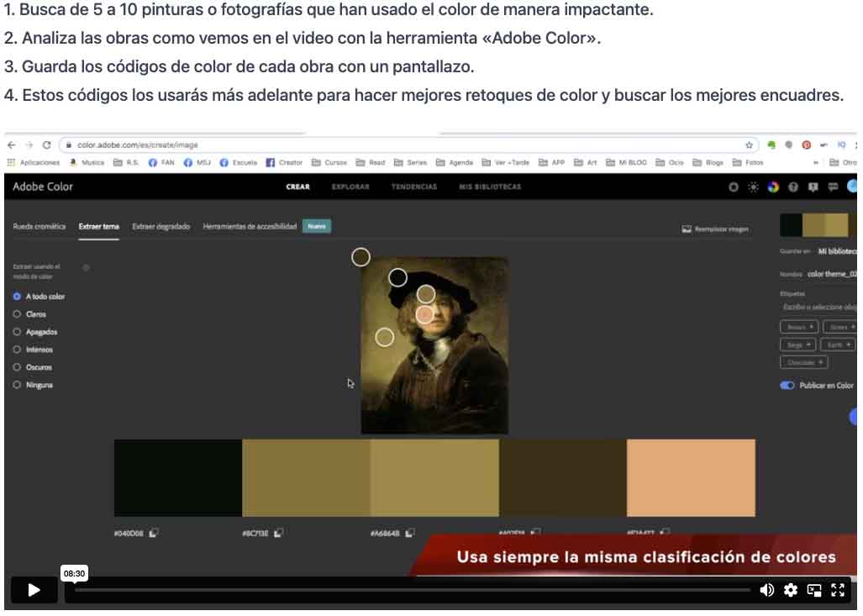This screenshot has height=616, width=863.
Task: Switch to the Rueda cromática tab
Action: point(39,226)
